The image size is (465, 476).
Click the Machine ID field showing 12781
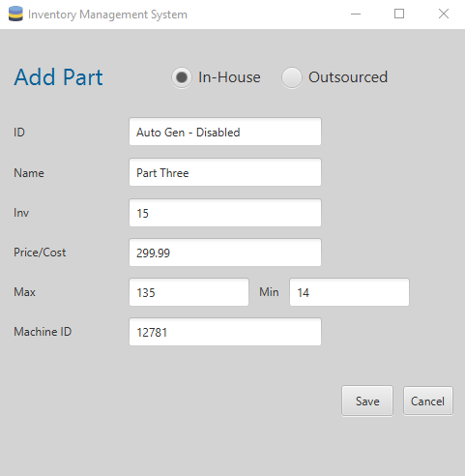coord(225,332)
